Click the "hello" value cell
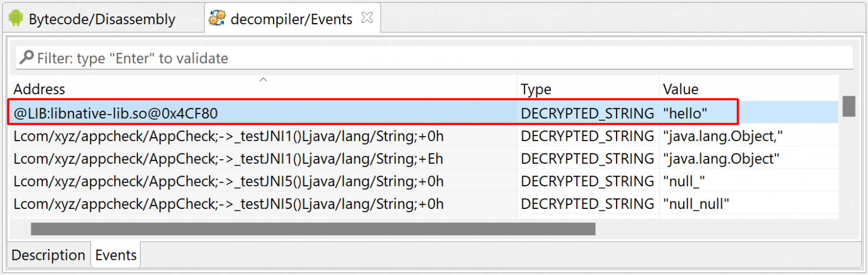 tap(685, 114)
